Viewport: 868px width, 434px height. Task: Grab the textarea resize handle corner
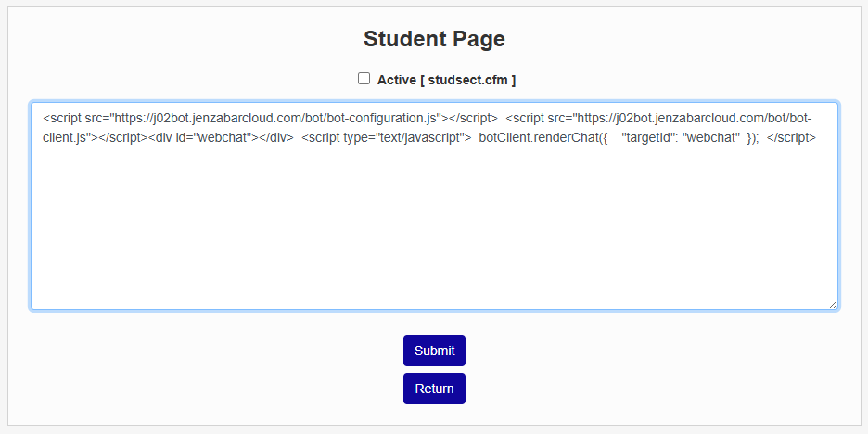click(832, 303)
